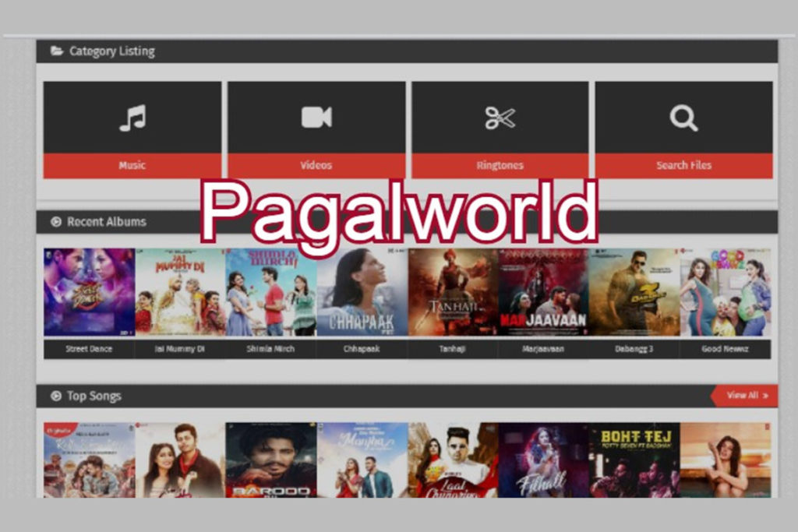Screen dimensions: 798x532
Task: Click the Street Dance caption
Action: 89,349
